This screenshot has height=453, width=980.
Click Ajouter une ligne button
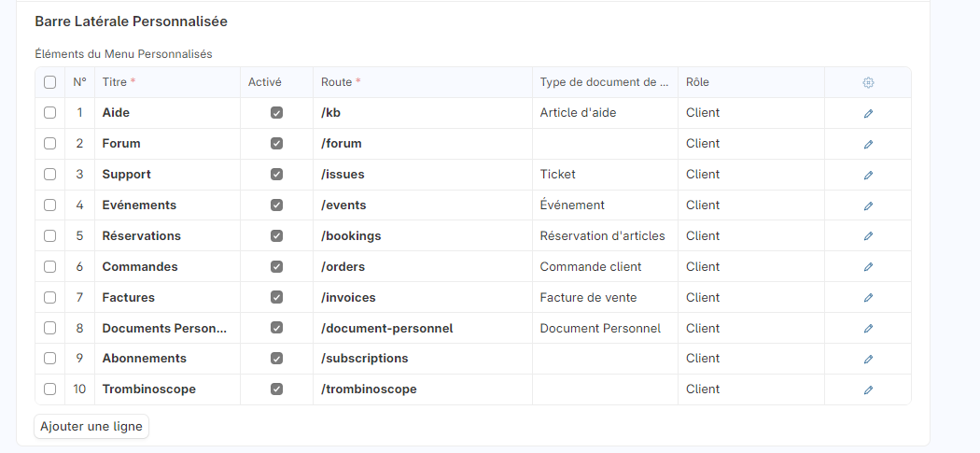tap(91, 427)
